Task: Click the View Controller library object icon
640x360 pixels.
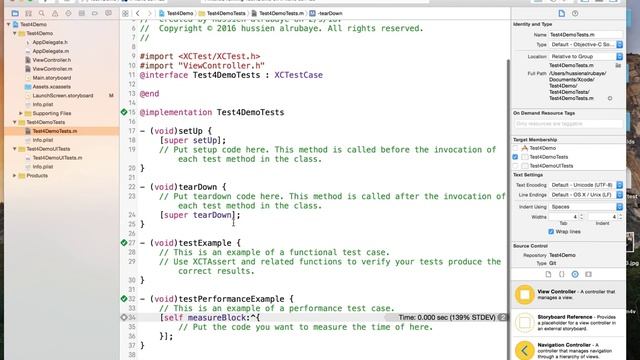Action: (x=524, y=294)
